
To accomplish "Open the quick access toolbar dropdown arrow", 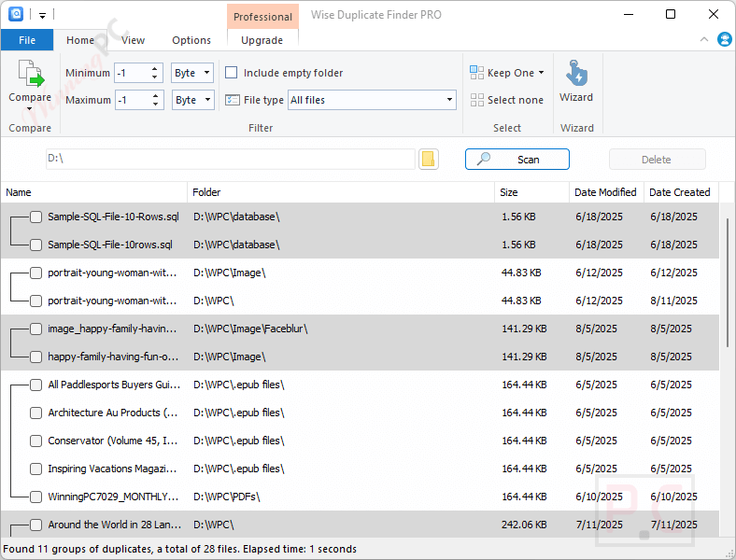I will (42, 16).
